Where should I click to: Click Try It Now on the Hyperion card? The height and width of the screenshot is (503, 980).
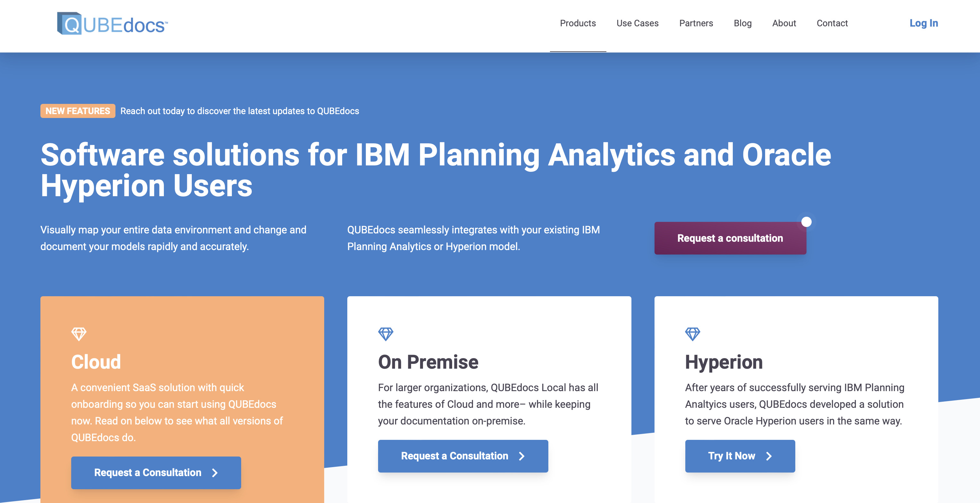coord(740,456)
